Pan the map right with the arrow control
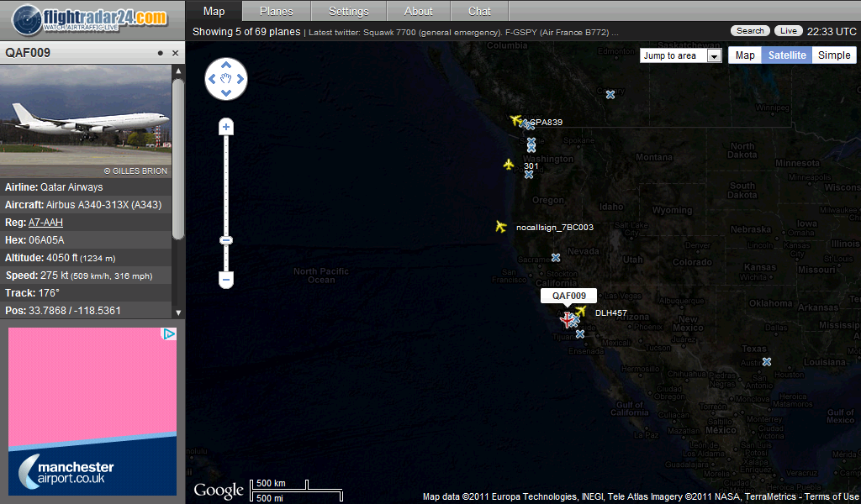861x504 pixels. tap(240, 79)
